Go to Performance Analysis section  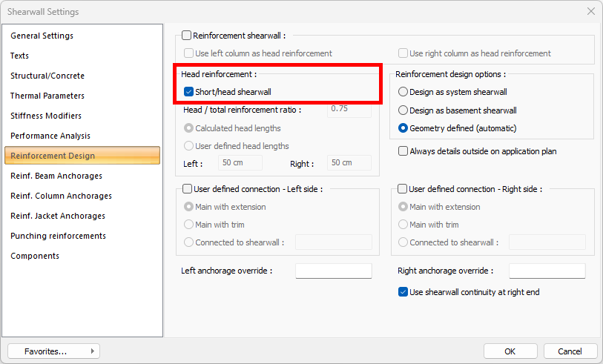coord(50,136)
